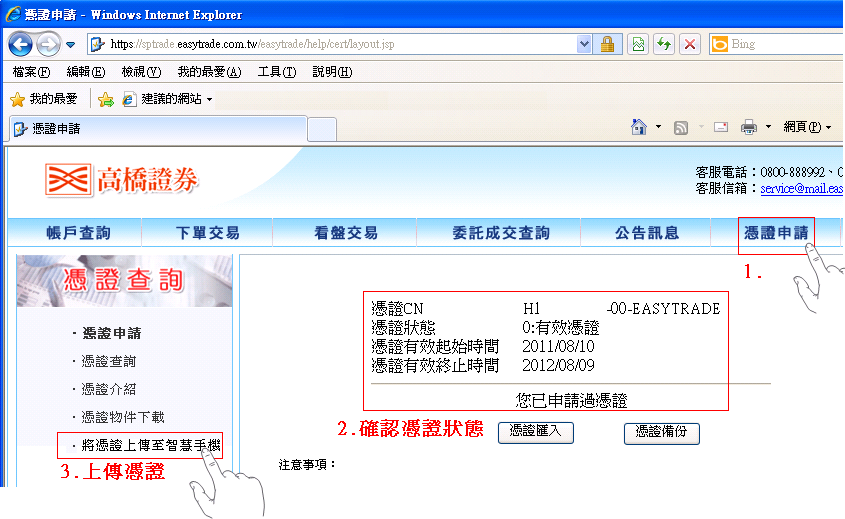The width and height of the screenshot is (845, 519).
Task: Click the read mail envelope icon
Action: pyautogui.click(x=721, y=127)
